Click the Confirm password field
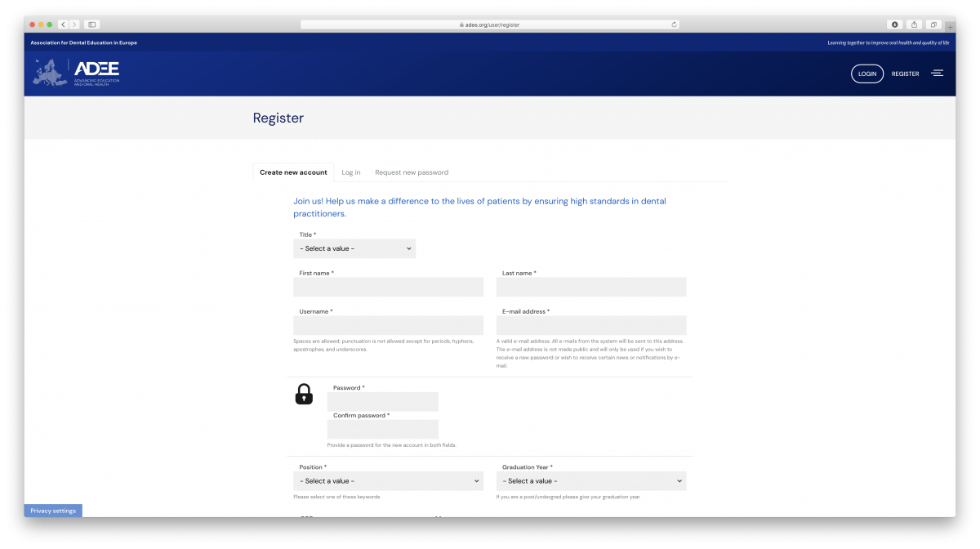980x549 pixels. click(x=383, y=429)
